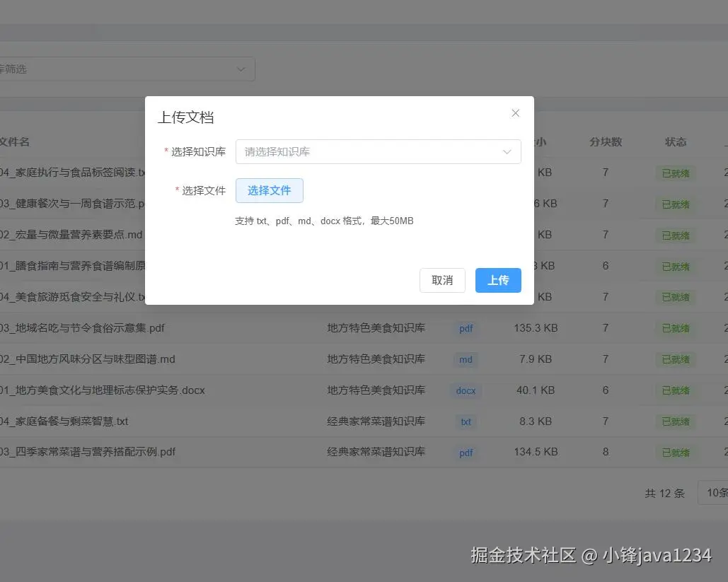Click the docx type tag
This screenshot has width=728, height=582.
click(x=466, y=391)
